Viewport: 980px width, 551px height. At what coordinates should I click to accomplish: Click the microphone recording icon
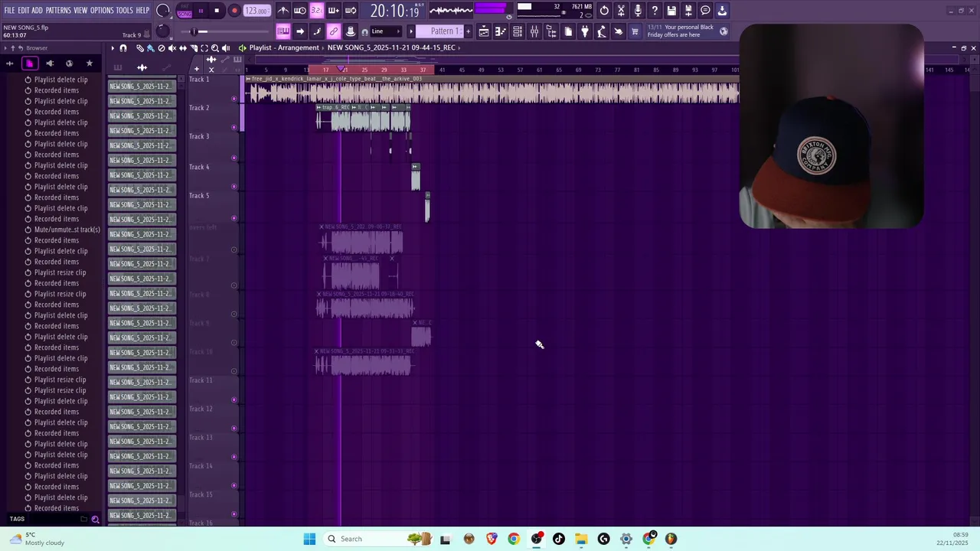tap(638, 11)
